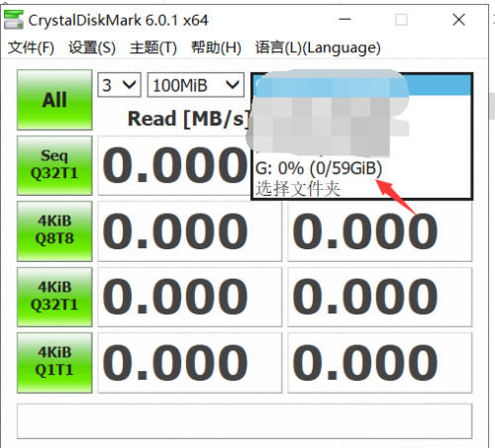Click the CrystalDiskMark app icon in title bar
The image size is (495, 448).
tap(14, 20)
